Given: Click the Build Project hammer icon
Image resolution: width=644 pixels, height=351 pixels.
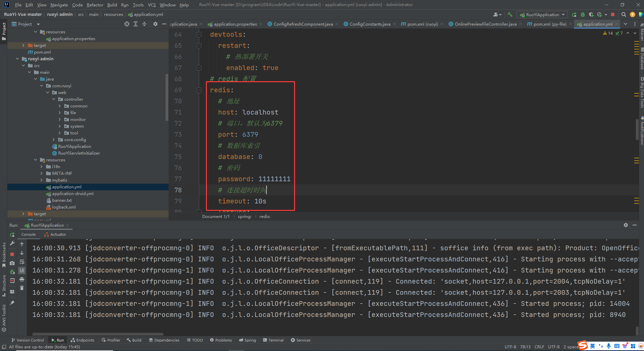Looking at the screenshot, I should click(510, 14).
